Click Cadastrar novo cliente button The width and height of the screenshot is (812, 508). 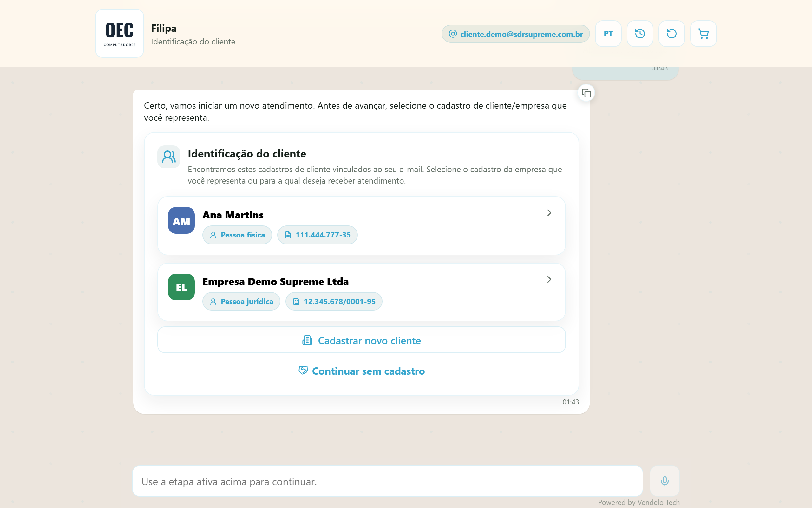tap(361, 340)
